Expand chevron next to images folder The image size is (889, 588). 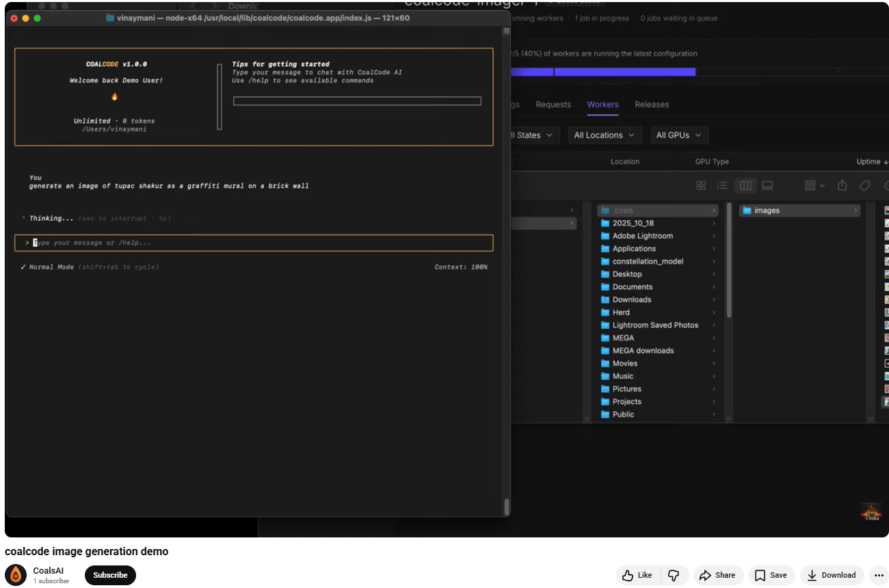tap(855, 211)
